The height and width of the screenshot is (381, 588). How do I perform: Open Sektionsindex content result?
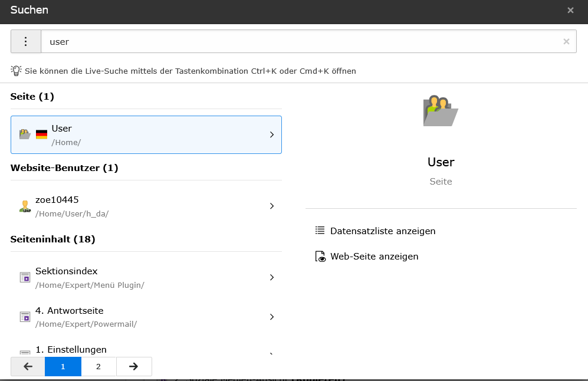(146, 278)
